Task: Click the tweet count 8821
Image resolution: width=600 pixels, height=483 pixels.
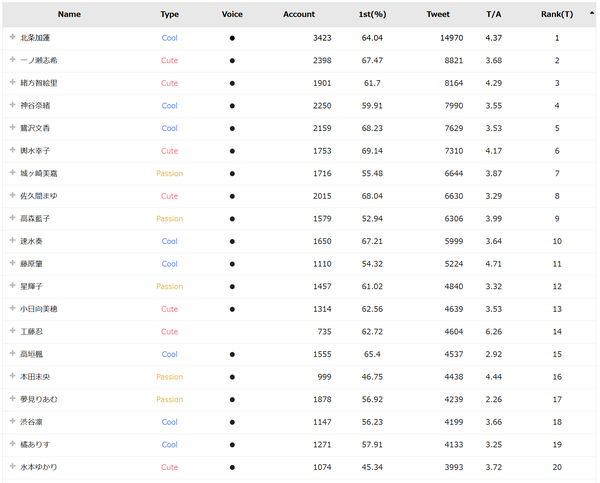Action: [453, 60]
